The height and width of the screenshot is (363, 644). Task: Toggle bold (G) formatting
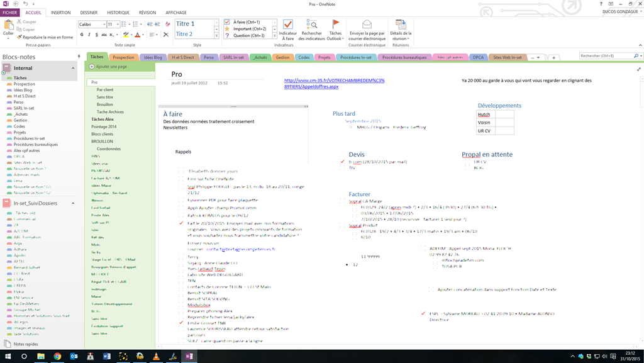pyautogui.click(x=82, y=35)
